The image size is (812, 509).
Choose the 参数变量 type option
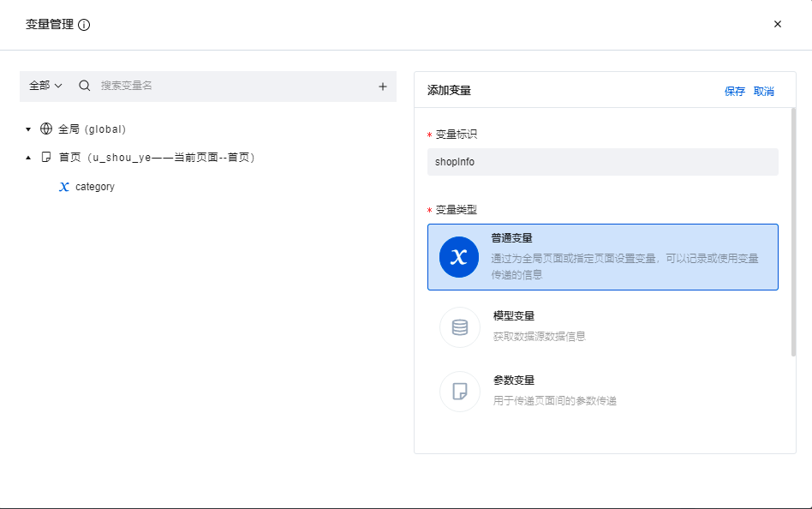click(x=603, y=391)
